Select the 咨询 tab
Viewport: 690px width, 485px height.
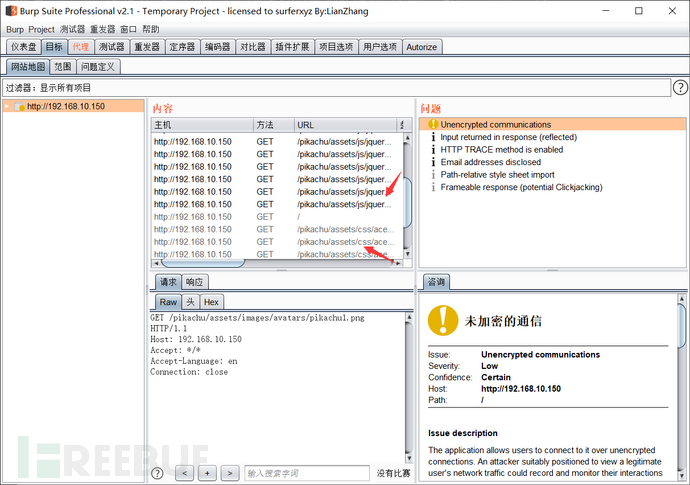pyautogui.click(x=437, y=282)
